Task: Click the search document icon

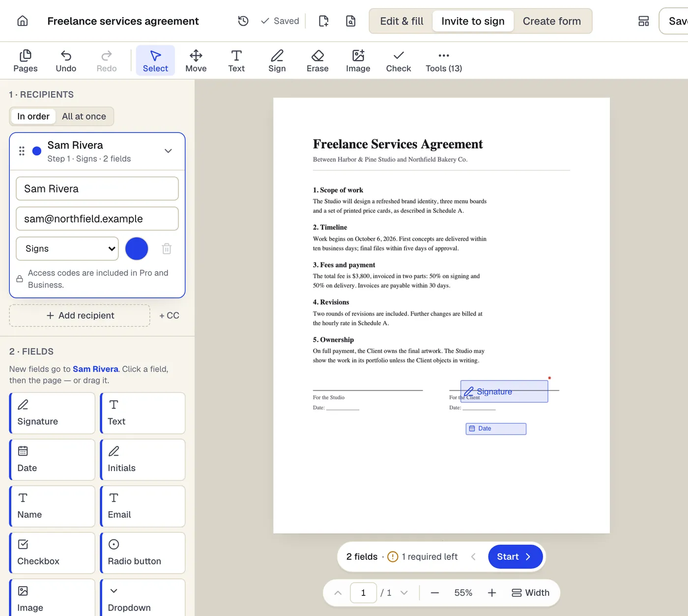Action: [x=350, y=21]
